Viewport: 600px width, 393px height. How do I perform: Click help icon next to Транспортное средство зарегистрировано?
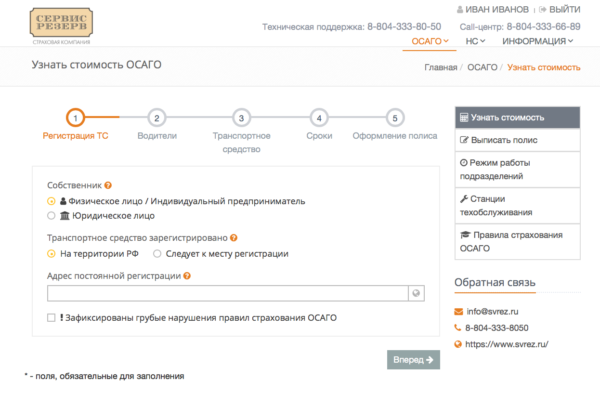point(233,238)
